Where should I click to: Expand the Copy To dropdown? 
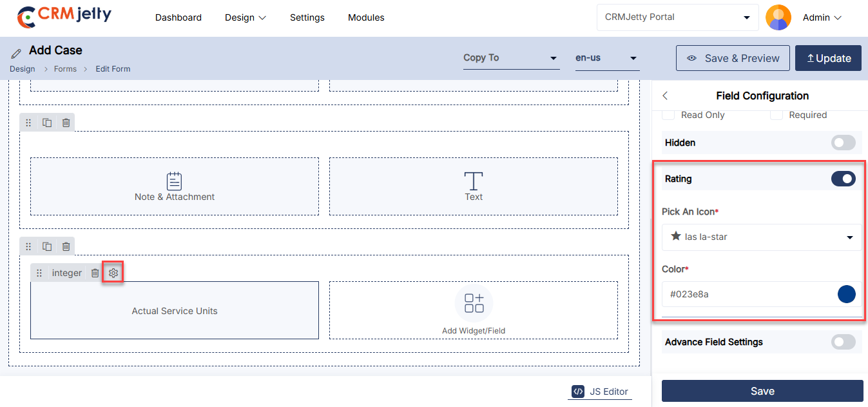coord(510,58)
